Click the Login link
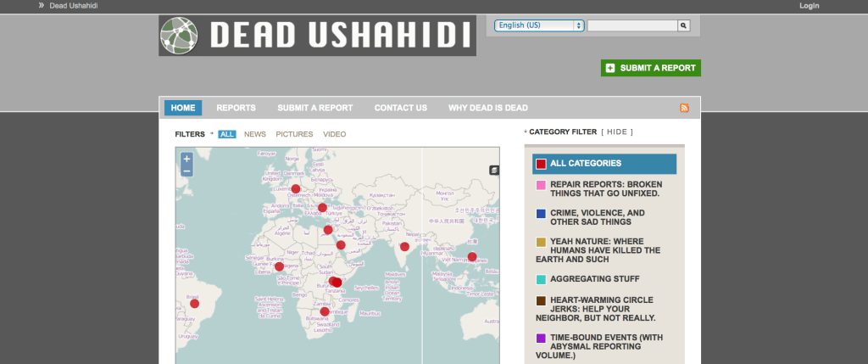The height and width of the screenshot is (364, 868). (809, 6)
